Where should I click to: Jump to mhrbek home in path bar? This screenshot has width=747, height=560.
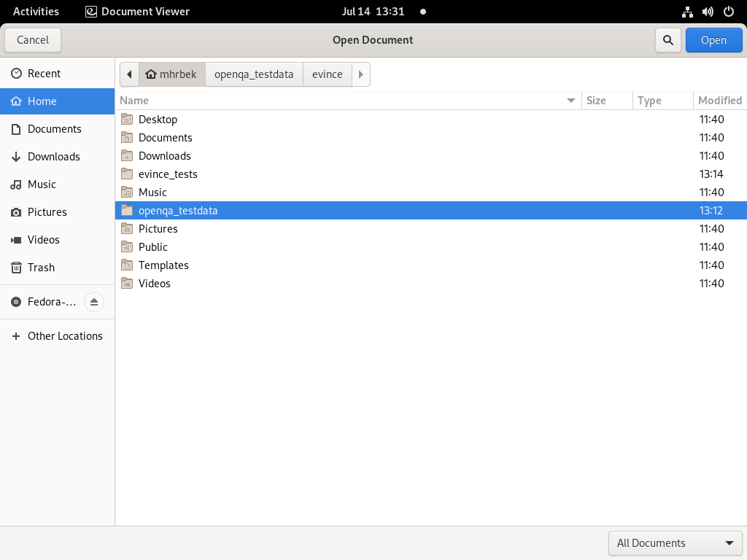(x=171, y=74)
